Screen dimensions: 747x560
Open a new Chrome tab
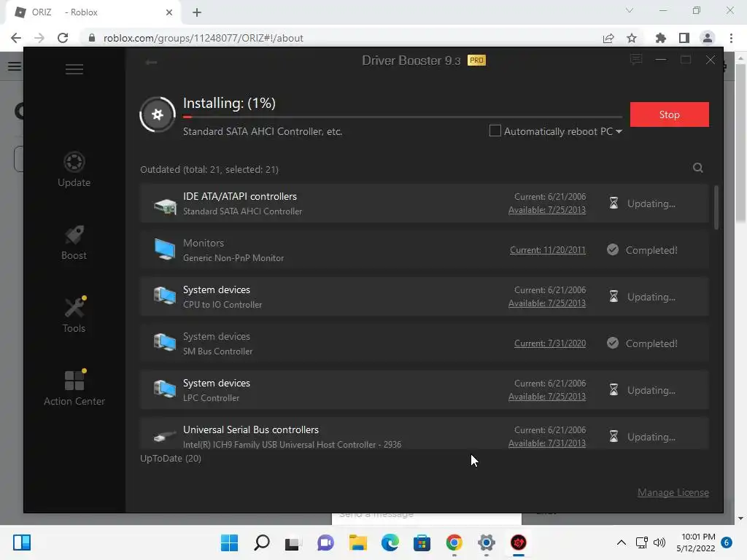click(x=197, y=12)
